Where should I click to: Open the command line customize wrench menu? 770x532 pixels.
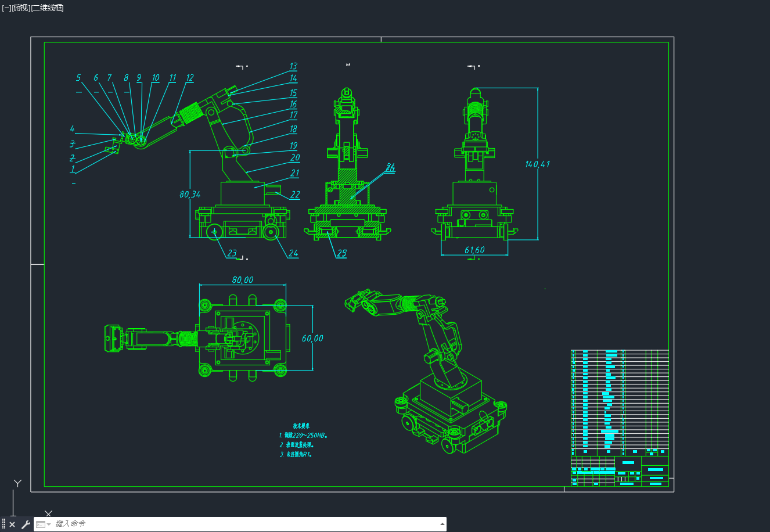coord(26,524)
